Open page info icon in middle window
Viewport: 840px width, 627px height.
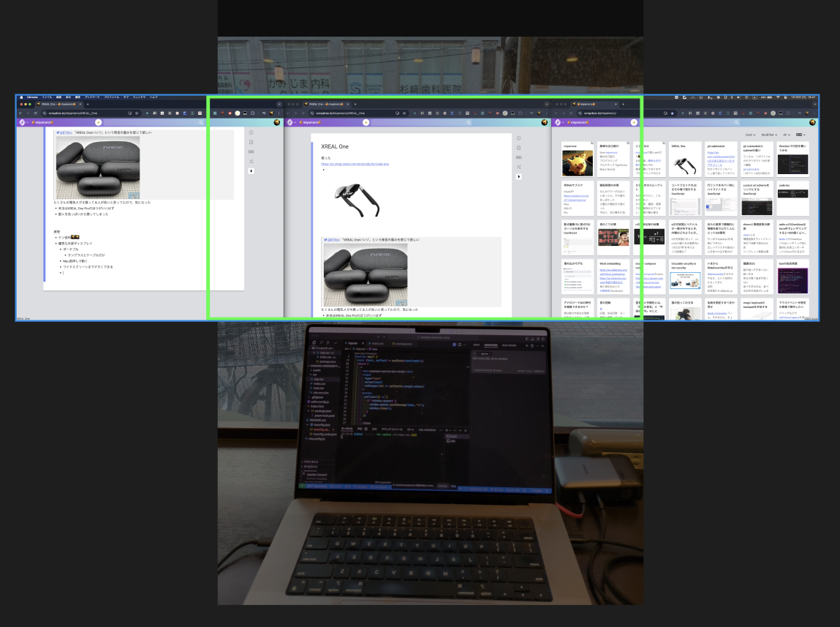(518, 138)
